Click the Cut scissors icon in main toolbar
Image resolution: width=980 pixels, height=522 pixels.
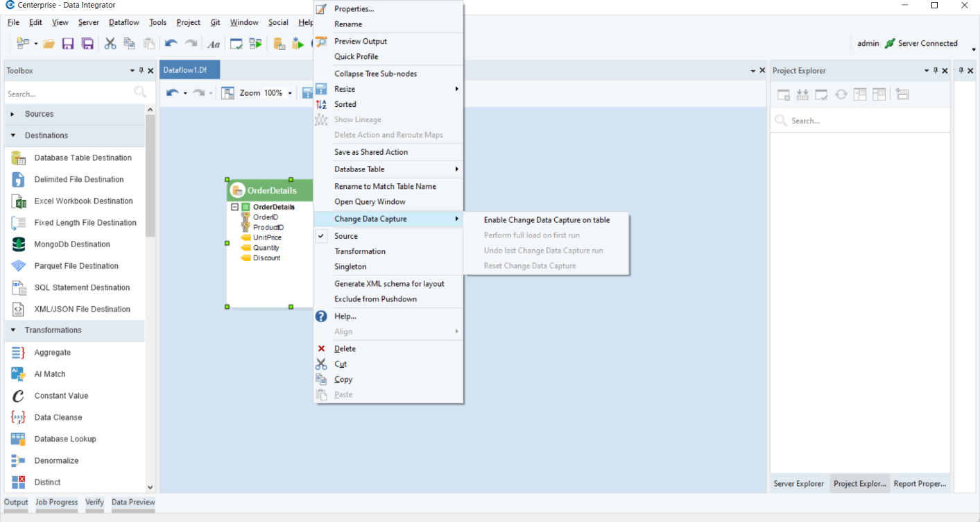(x=110, y=44)
